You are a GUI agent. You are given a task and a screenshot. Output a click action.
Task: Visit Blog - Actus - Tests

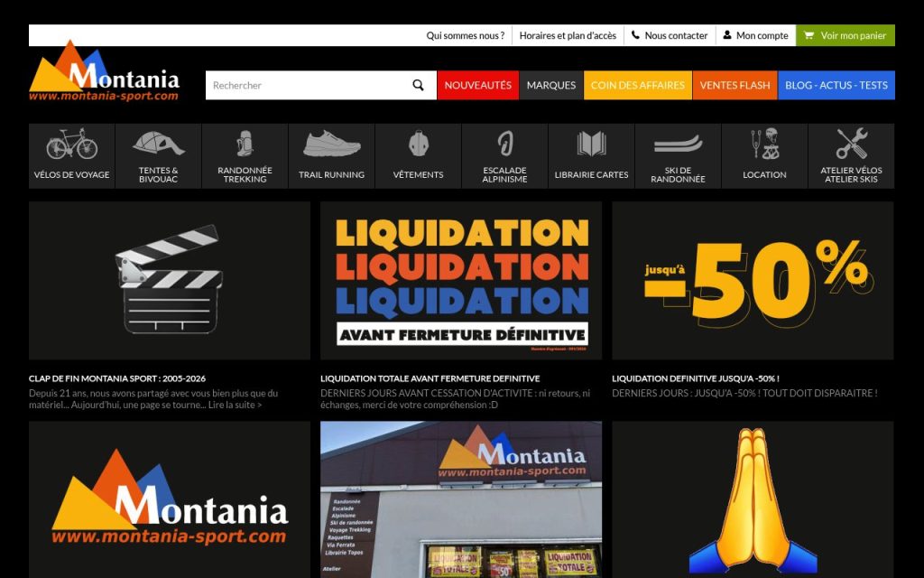coord(836,86)
